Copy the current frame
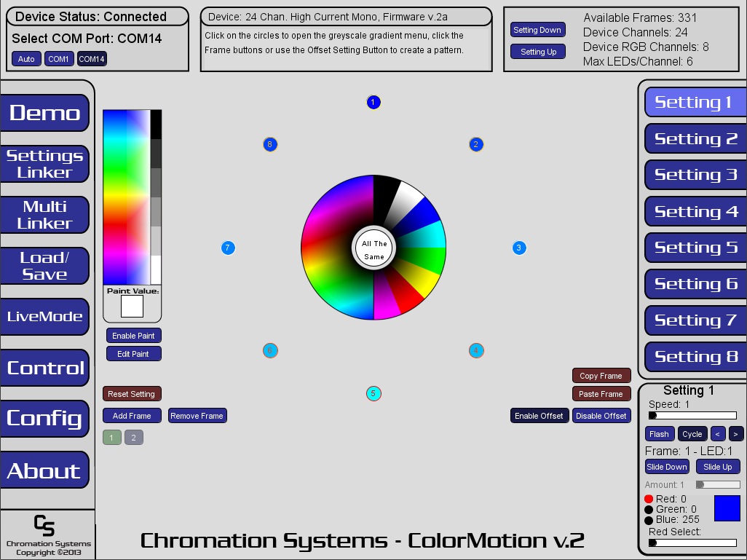 coord(601,375)
